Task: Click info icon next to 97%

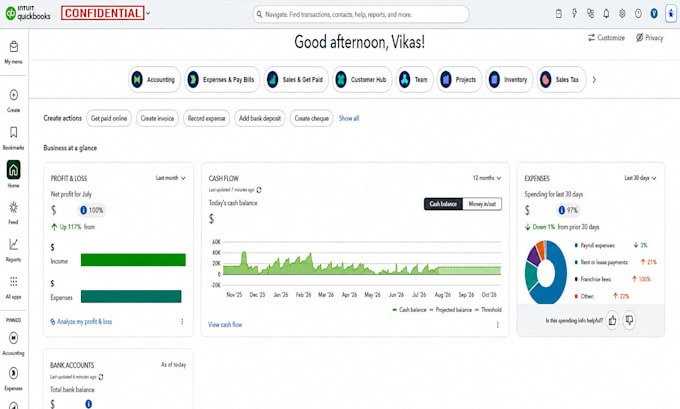Action: click(562, 210)
